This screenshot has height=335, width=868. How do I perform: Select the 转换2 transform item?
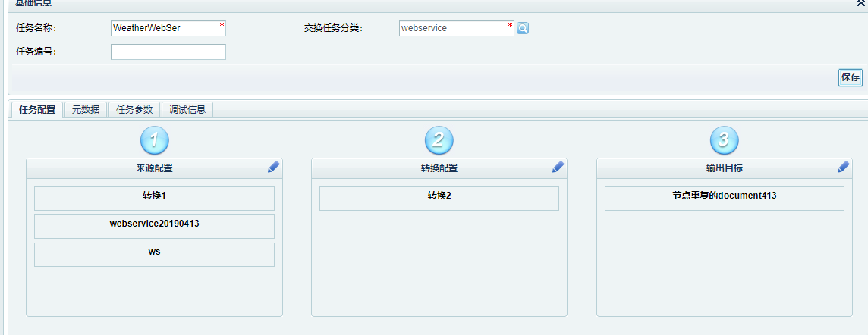pos(439,199)
